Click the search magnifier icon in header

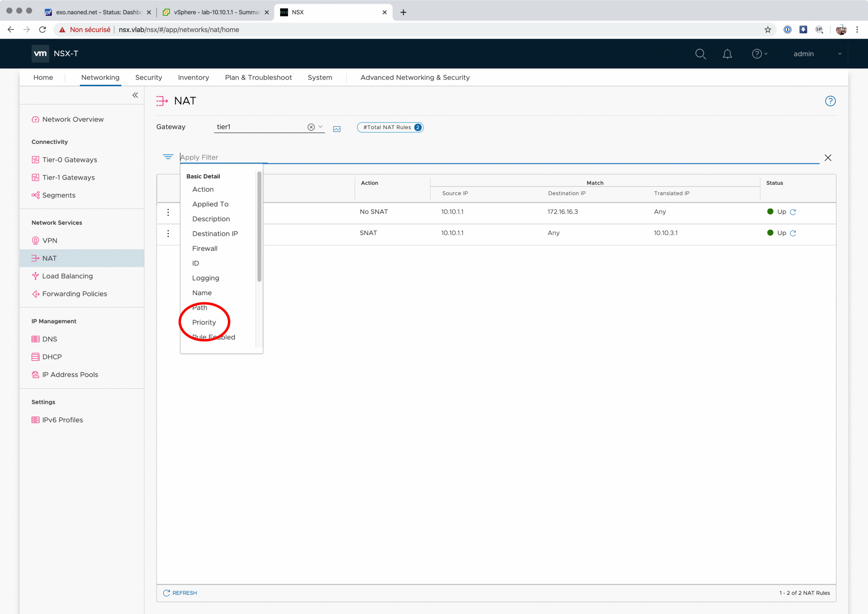coord(700,54)
